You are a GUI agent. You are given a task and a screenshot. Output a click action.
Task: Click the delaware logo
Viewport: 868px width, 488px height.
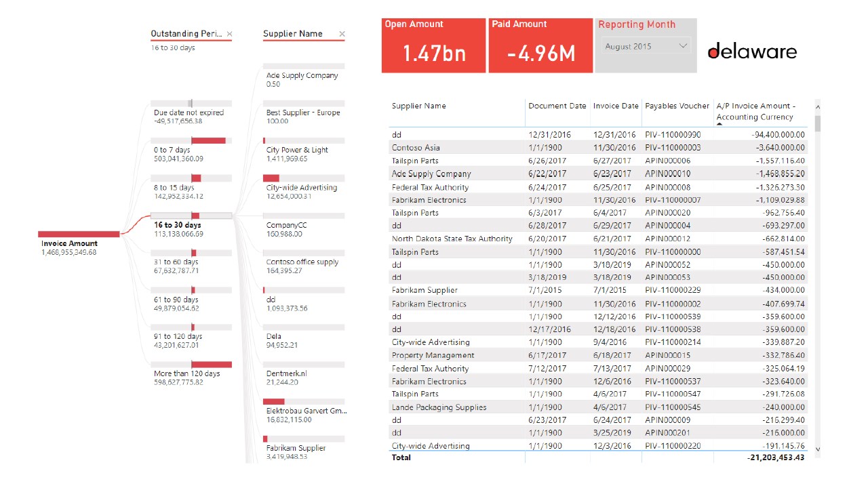[x=752, y=51]
